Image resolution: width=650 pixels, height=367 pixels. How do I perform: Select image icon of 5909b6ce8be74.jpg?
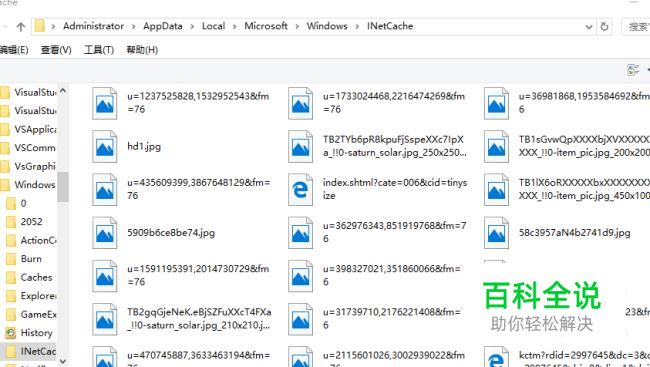point(104,233)
